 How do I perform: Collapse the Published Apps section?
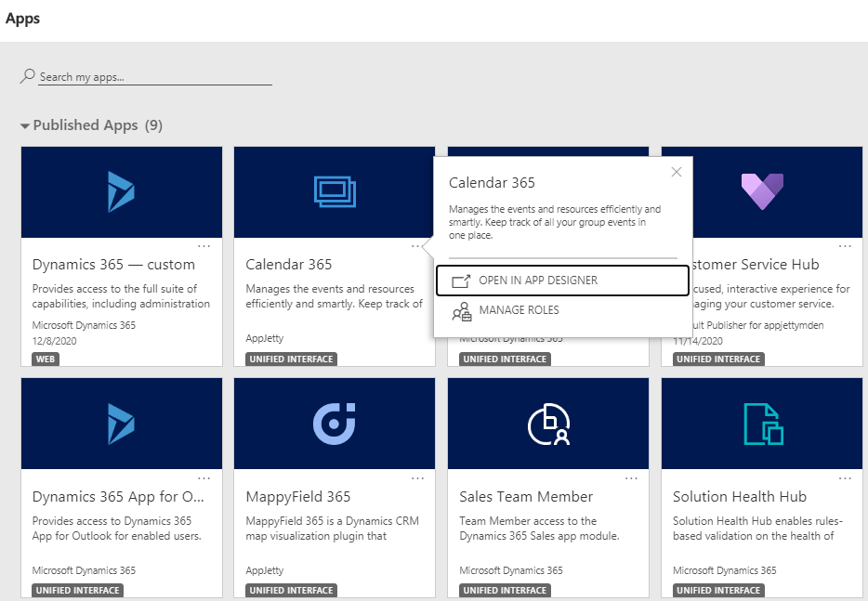point(25,125)
